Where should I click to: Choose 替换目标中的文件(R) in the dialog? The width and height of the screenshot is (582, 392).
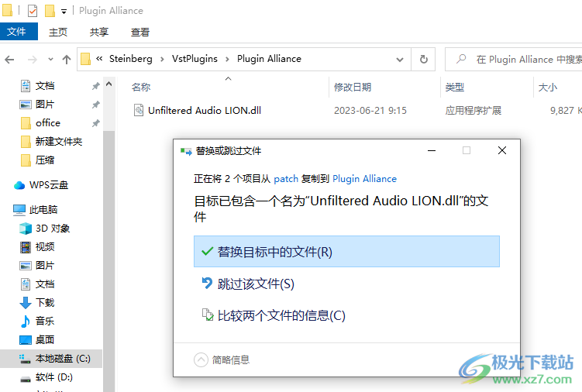346,251
